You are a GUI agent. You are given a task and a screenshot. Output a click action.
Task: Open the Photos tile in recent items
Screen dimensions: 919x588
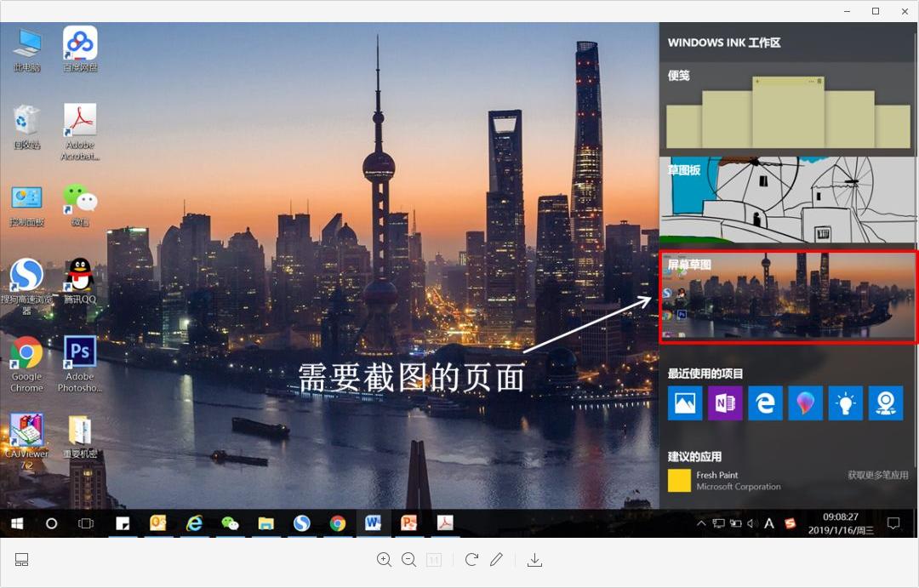(x=685, y=402)
